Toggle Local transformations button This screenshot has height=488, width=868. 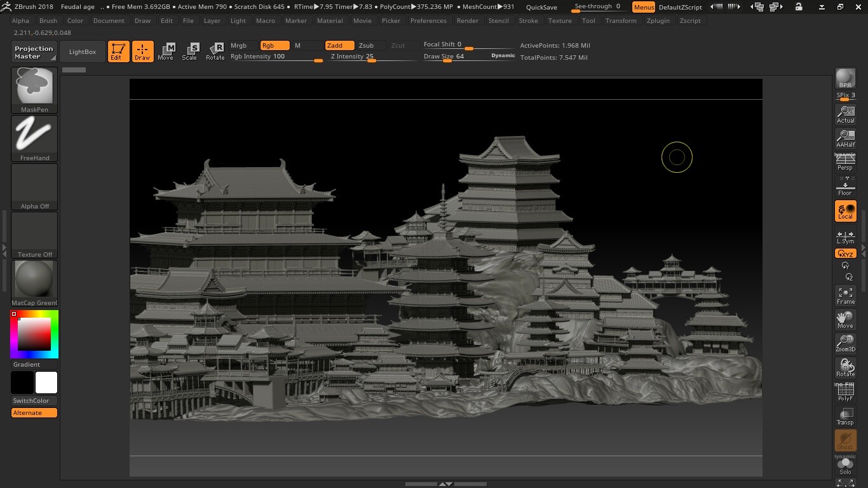(x=845, y=211)
